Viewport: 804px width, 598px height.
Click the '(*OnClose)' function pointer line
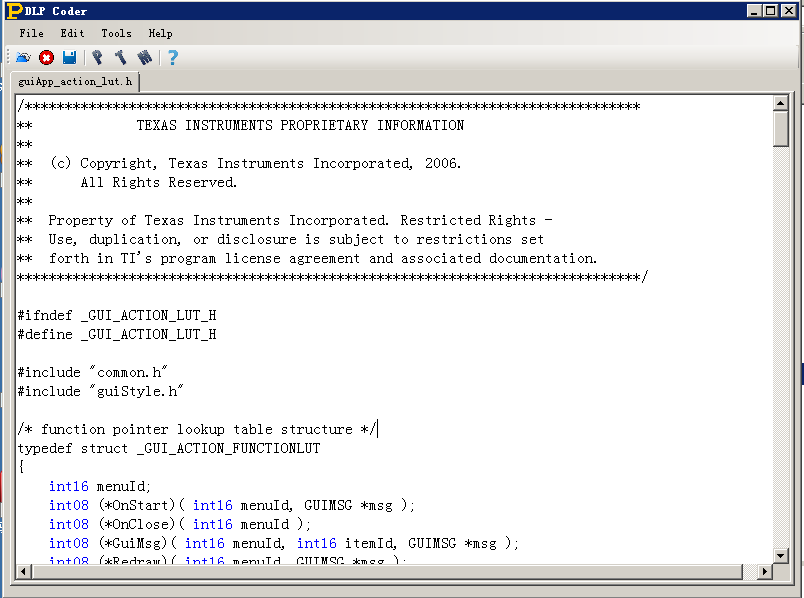click(180, 524)
